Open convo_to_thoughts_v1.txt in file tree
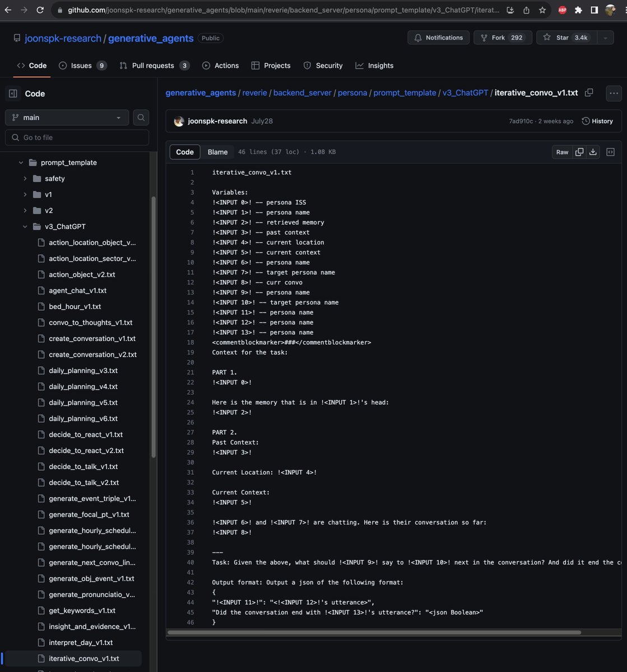The height and width of the screenshot is (672, 627). coord(91,323)
